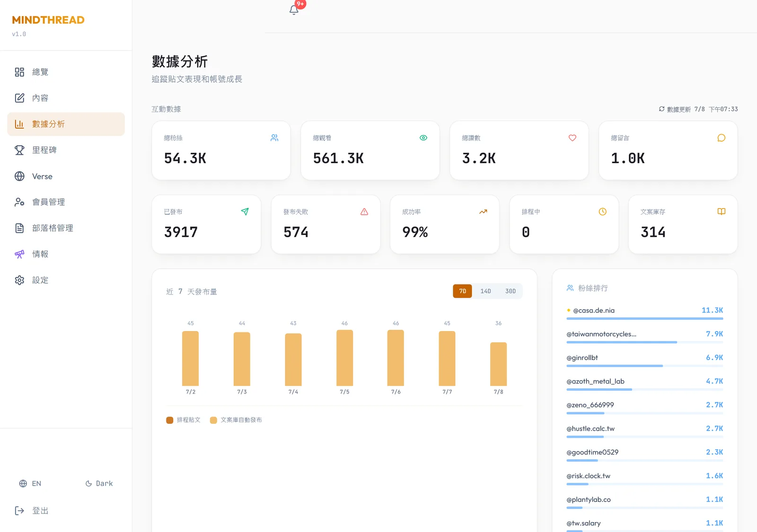Click the 總粉絲 users icon
757x532 pixels.
coord(274,138)
